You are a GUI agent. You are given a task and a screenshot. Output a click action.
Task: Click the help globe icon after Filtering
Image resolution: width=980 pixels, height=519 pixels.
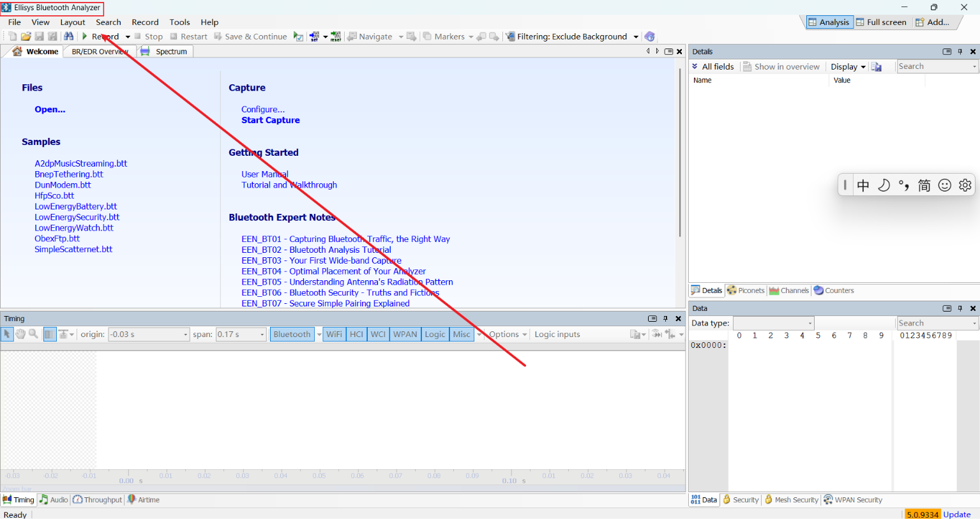[x=649, y=36]
